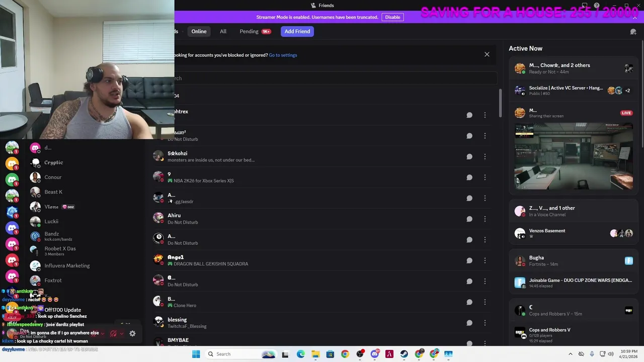
Task: Click LIVE badge on M... stream
Action: click(x=626, y=113)
